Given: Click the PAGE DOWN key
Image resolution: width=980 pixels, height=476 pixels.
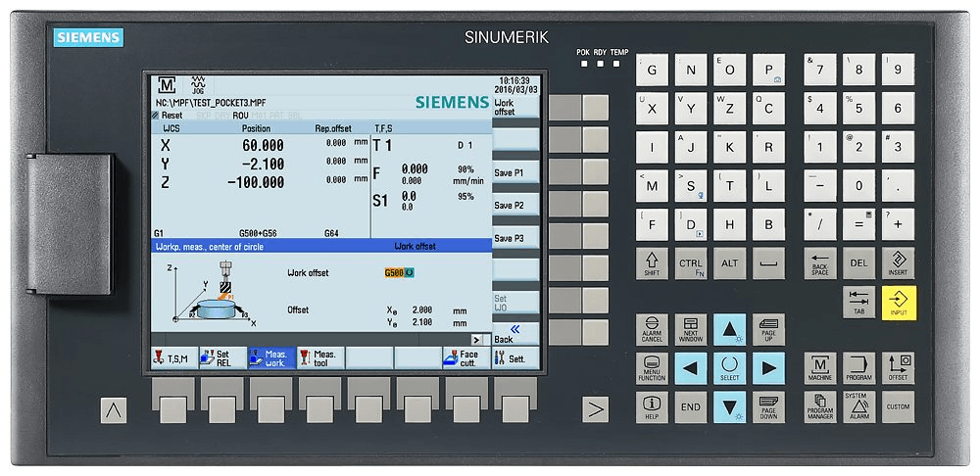Looking at the screenshot, I should (768, 407).
